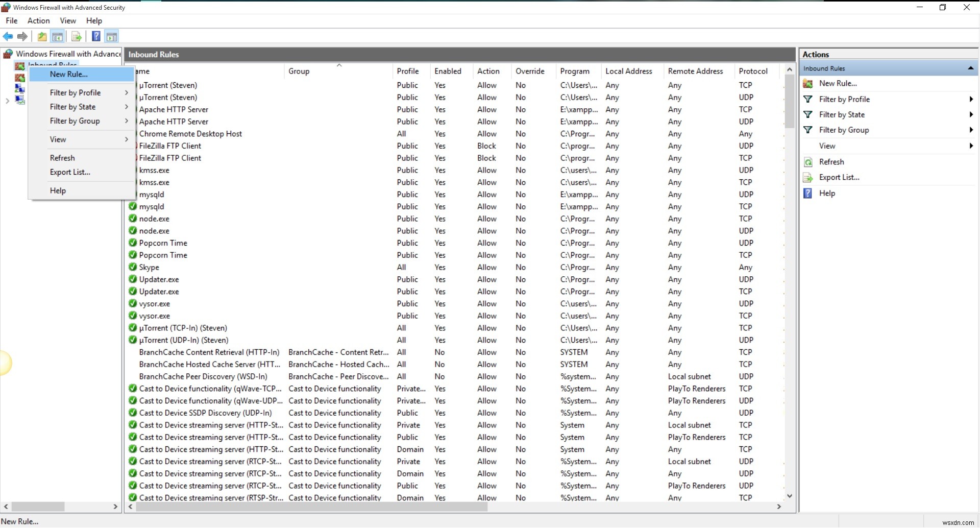
Task: Open help via the question mark toolbar icon
Action: [95, 36]
